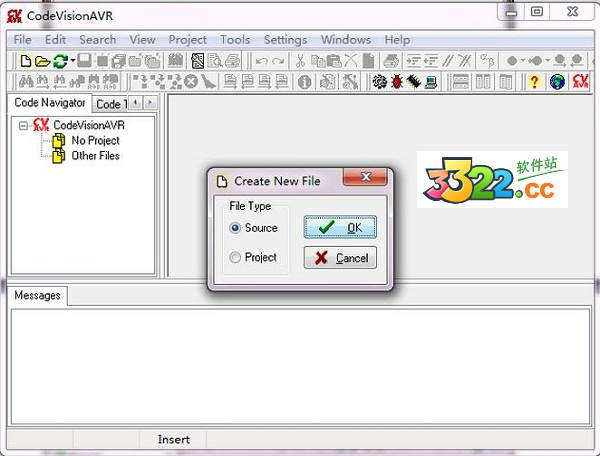The width and height of the screenshot is (600, 456).
Task: Click the red CVAVR About icon in toolbar
Action: click(580, 81)
